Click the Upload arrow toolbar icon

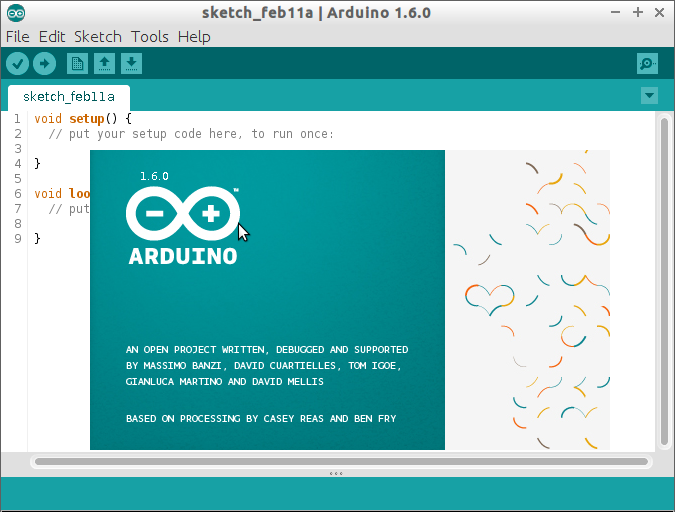point(44,64)
